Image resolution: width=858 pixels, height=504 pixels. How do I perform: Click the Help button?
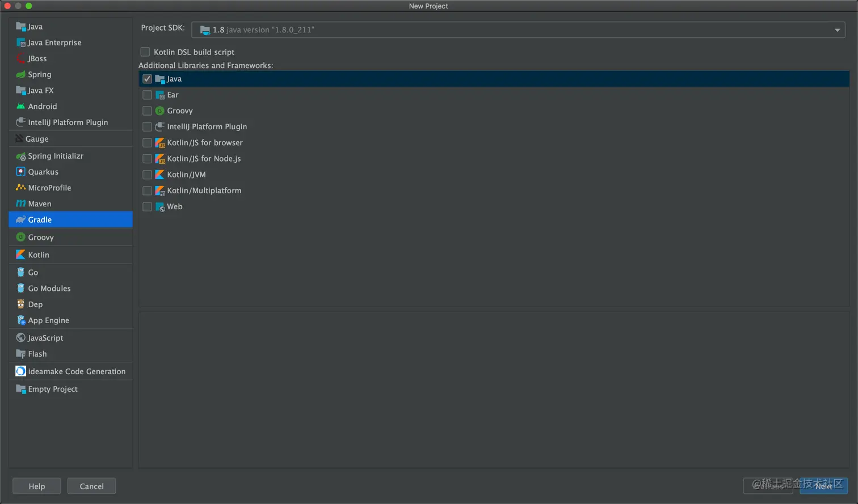[37, 486]
